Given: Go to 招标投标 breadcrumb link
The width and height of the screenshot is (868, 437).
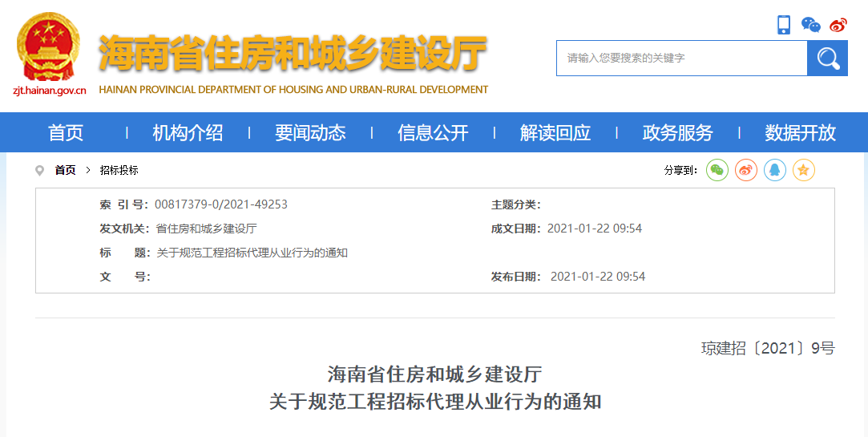Looking at the screenshot, I should click(119, 171).
